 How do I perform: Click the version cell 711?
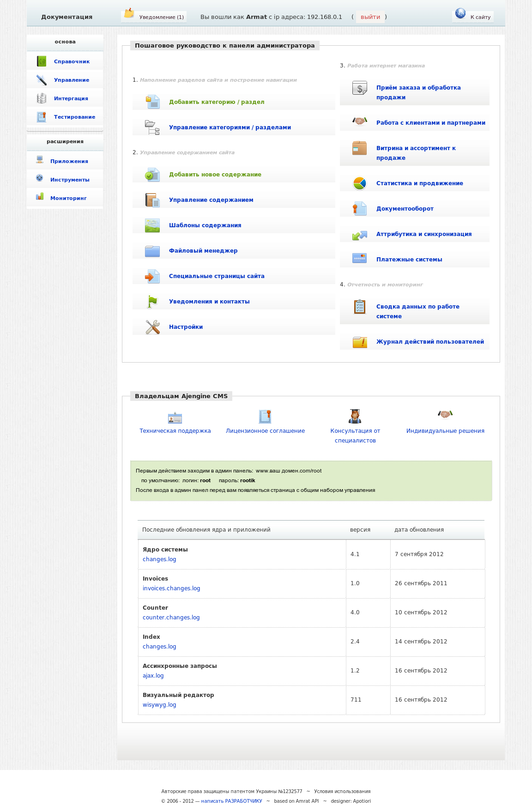point(368,700)
